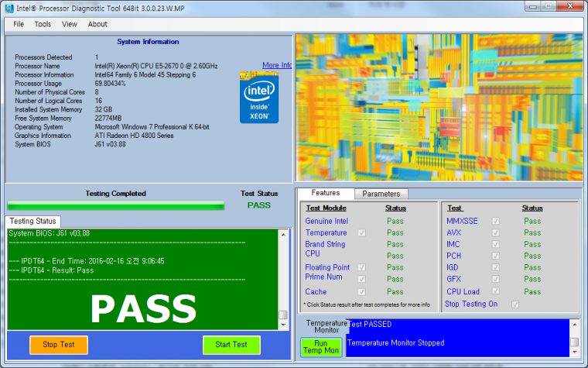Viewport: 588px width, 368px height.
Task: Click the Processor Usage value 69.80434%
Action: coord(110,84)
